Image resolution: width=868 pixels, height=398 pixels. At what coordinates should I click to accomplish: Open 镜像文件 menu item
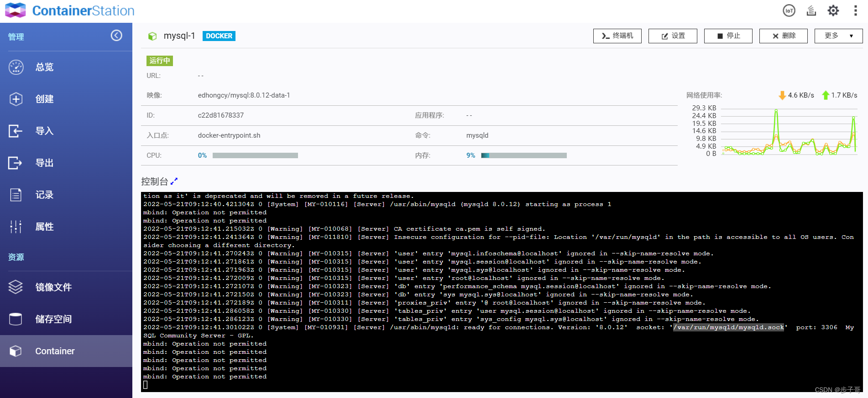[x=66, y=287]
